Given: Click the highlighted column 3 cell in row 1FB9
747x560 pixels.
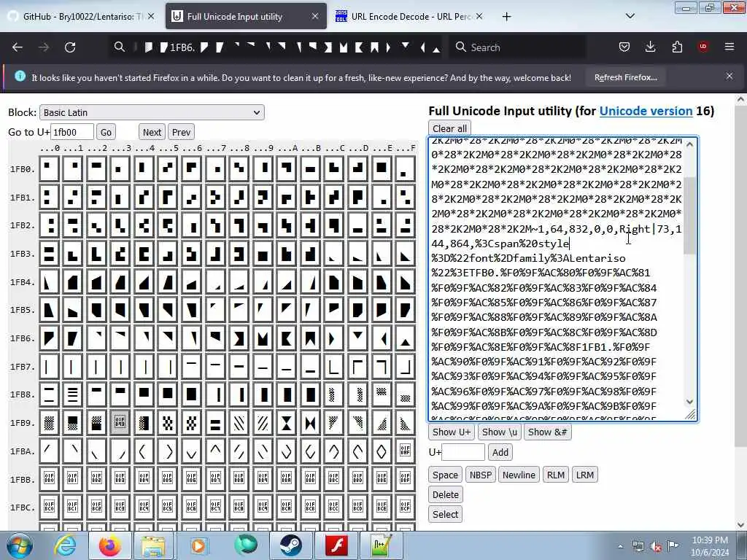Looking at the screenshot, I should pyautogui.click(x=120, y=423).
